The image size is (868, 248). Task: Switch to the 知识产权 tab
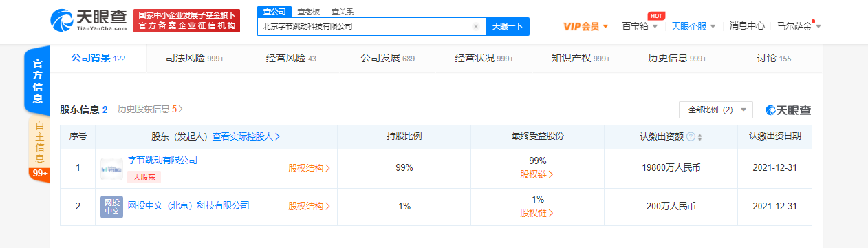click(x=581, y=59)
